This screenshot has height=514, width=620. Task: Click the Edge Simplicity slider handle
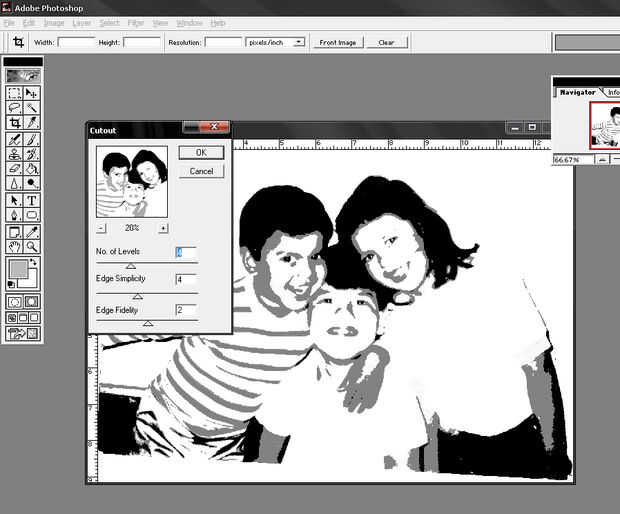click(x=138, y=296)
